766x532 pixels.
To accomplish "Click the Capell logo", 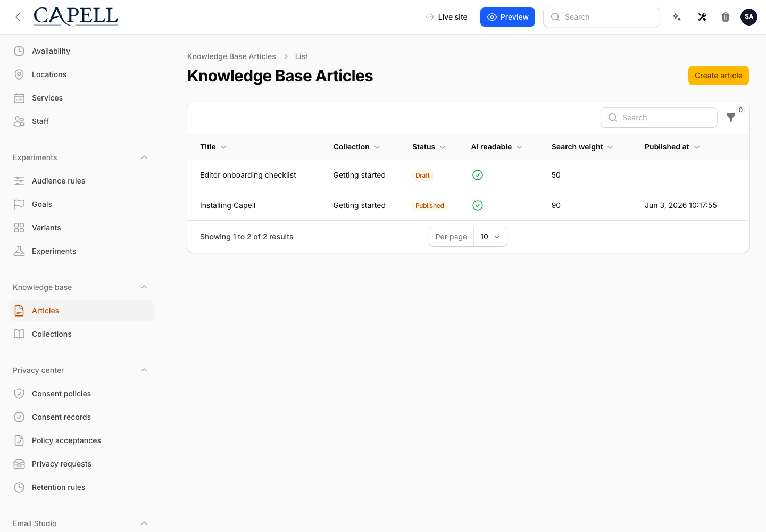I will 76,16.
